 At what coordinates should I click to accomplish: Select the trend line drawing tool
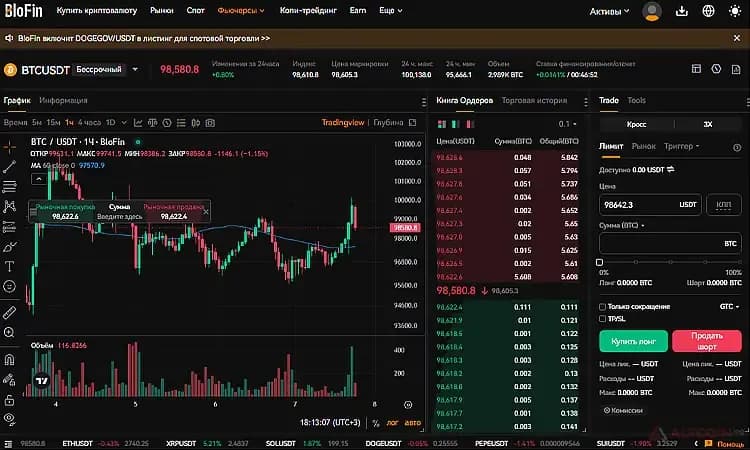point(10,167)
